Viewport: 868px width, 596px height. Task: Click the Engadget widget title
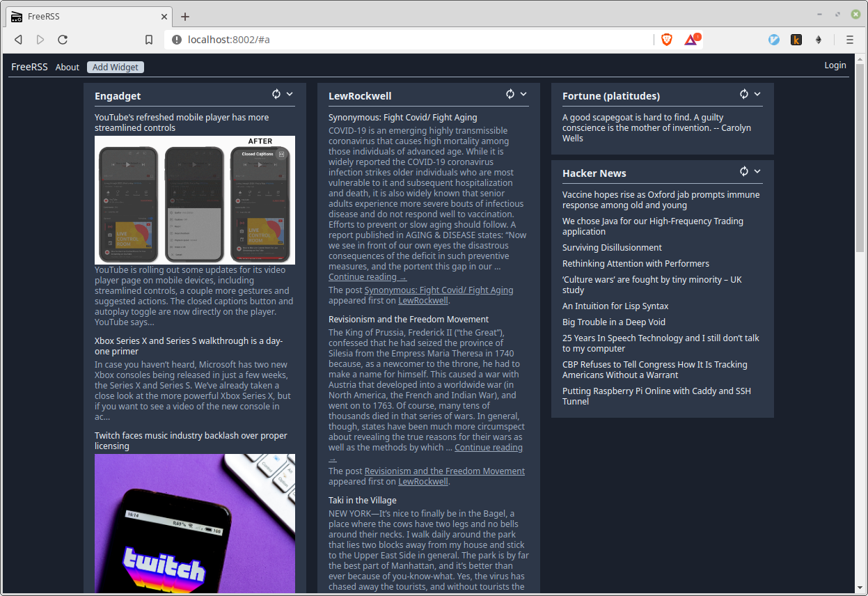118,96
